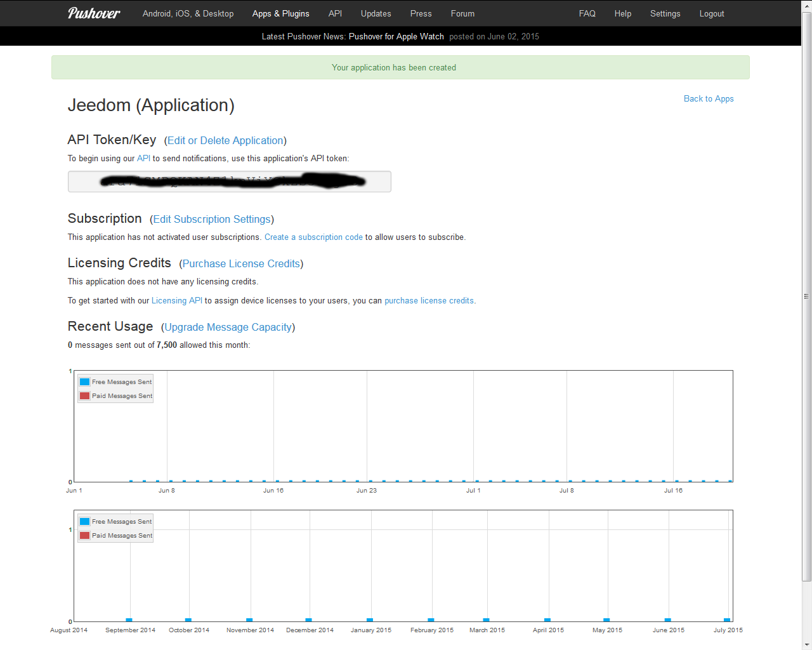
Task: Click the 'Licensing Credits' heading
Action: coord(119,263)
